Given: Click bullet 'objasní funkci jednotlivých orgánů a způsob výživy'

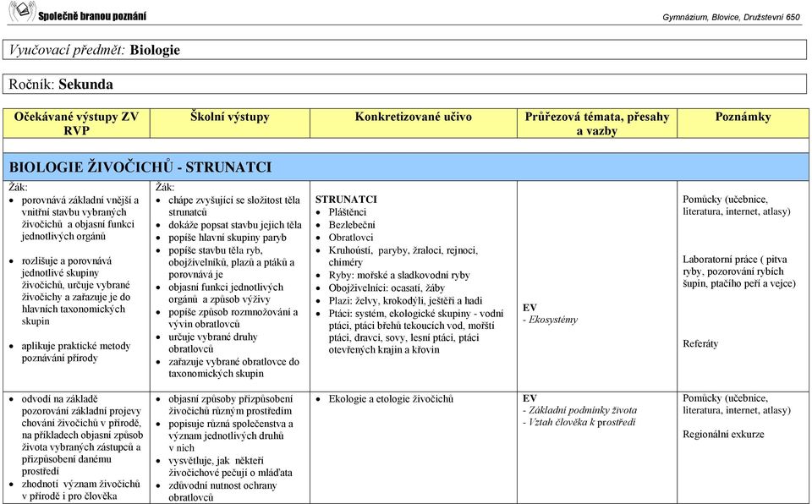Looking at the screenshot, I should pyautogui.click(x=226, y=293).
